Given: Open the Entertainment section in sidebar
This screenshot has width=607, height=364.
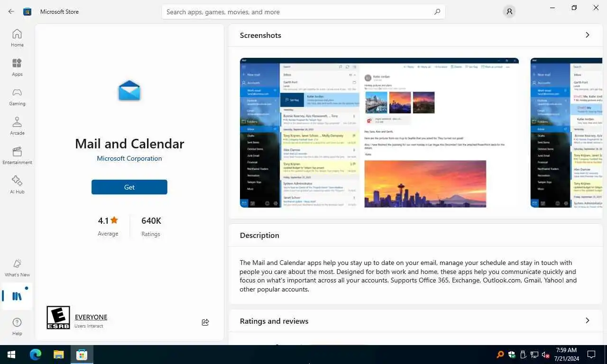Looking at the screenshot, I should click(x=17, y=155).
